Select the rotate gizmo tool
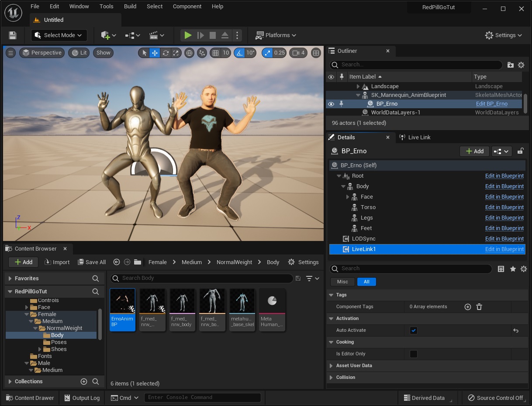 click(x=166, y=53)
